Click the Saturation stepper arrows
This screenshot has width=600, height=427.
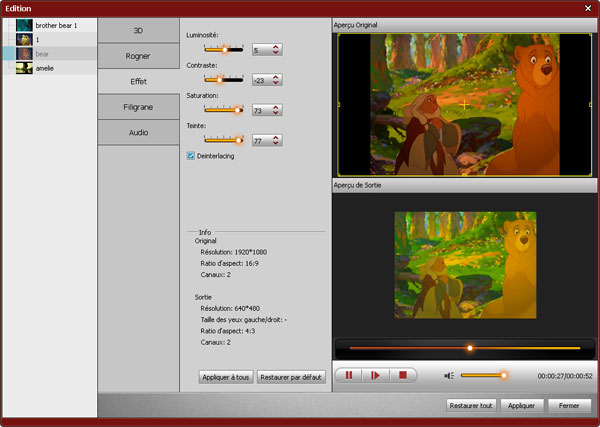(276, 111)
